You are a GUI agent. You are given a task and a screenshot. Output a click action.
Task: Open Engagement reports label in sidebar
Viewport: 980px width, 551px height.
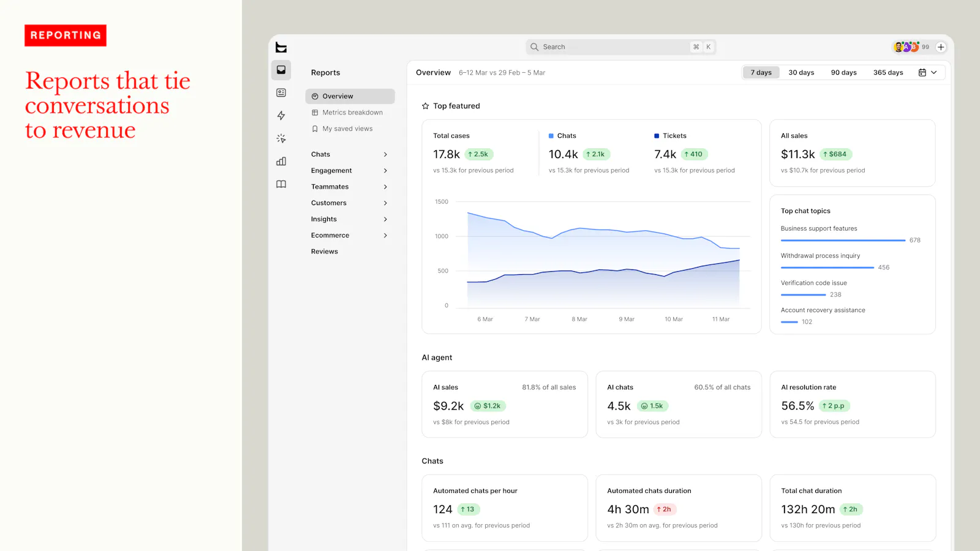331,171
